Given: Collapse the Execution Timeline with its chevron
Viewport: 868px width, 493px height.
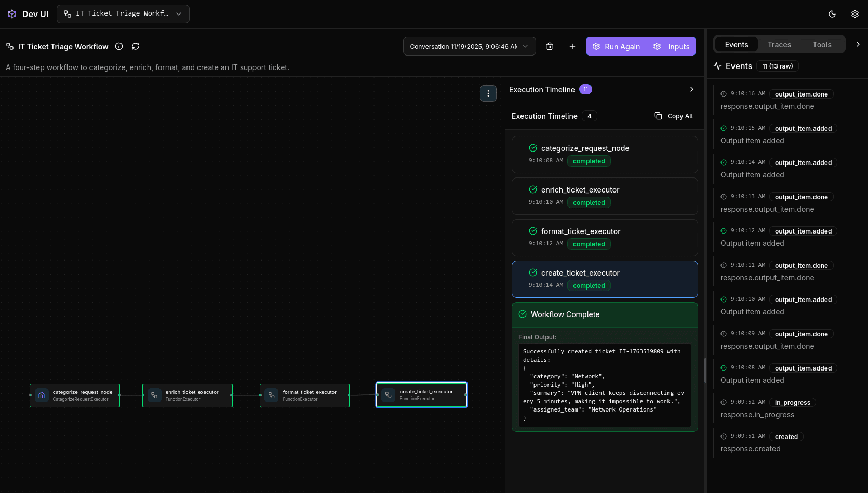Looking at the screenshot, I should [691, 89].
